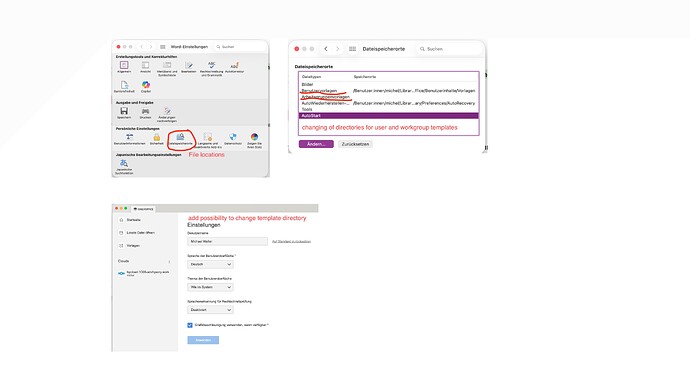Open Menüband und Symbolleiste preferences
This screenshot has width=690, height=388.
[167, 68]
